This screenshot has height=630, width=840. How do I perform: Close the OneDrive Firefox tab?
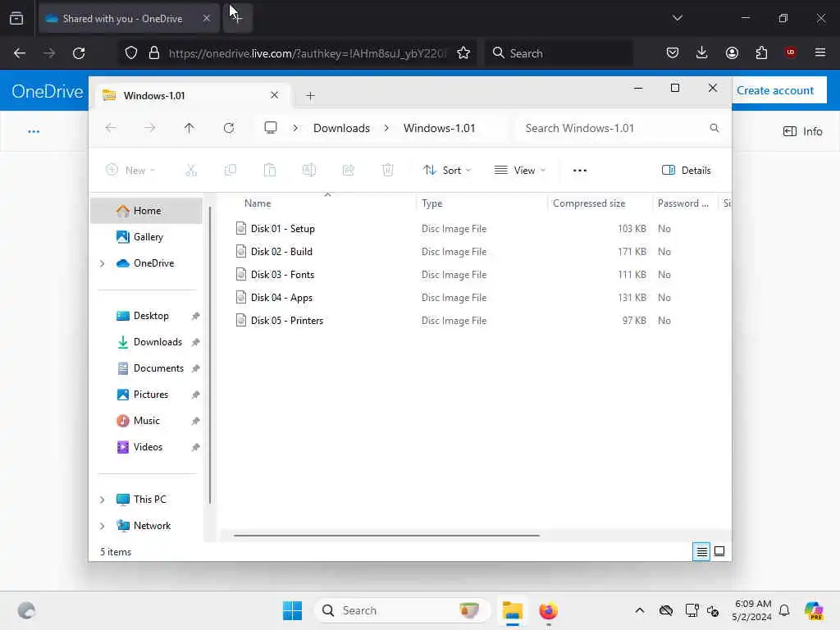pos(206,19)
